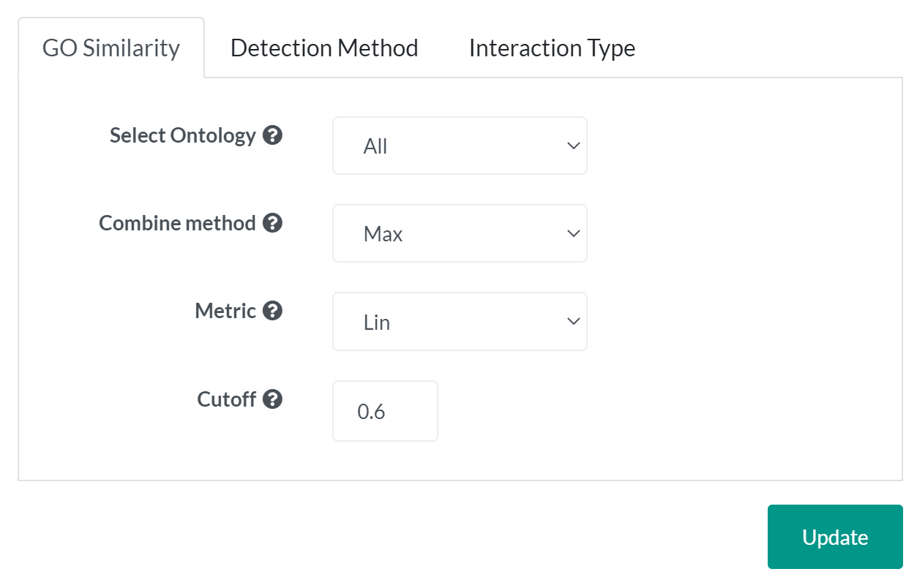Show help for the Metric option

(272, 311)
